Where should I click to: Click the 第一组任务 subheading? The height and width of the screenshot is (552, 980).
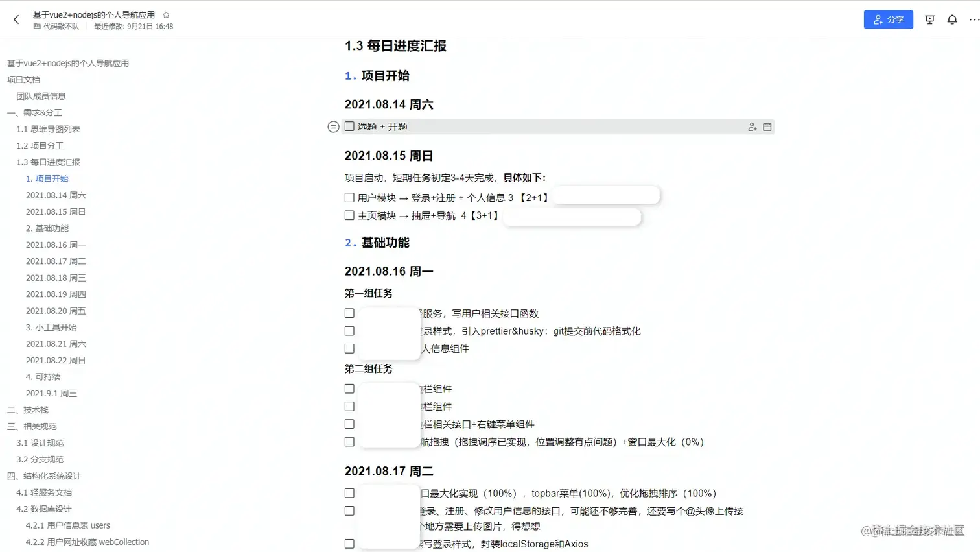click(369, 293)
